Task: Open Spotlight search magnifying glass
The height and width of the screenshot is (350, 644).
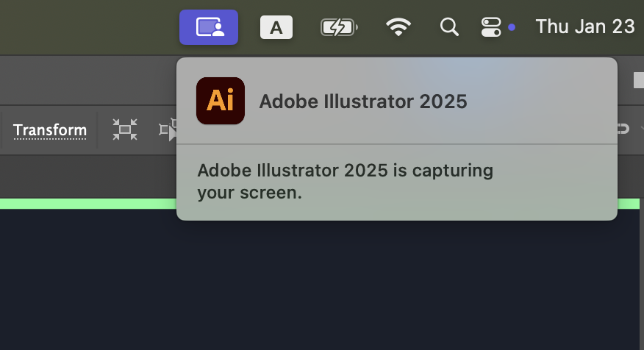Action: coord(448,27)
